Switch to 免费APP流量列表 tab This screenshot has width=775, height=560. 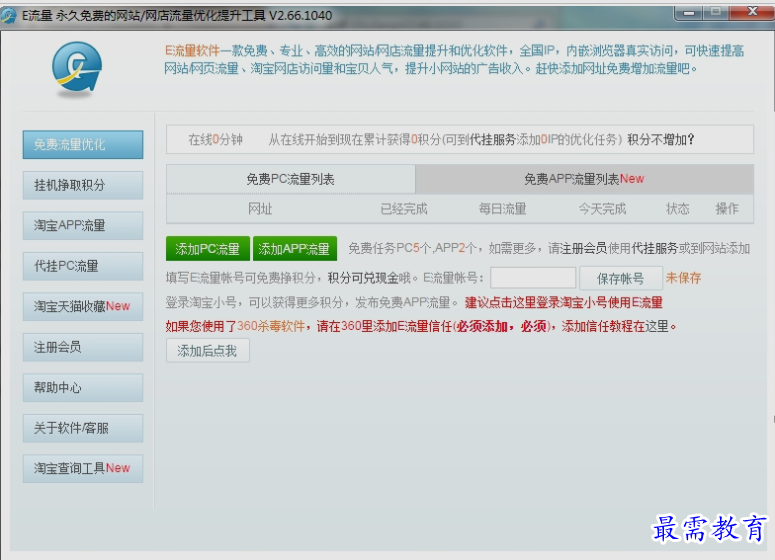coord(584,179)
